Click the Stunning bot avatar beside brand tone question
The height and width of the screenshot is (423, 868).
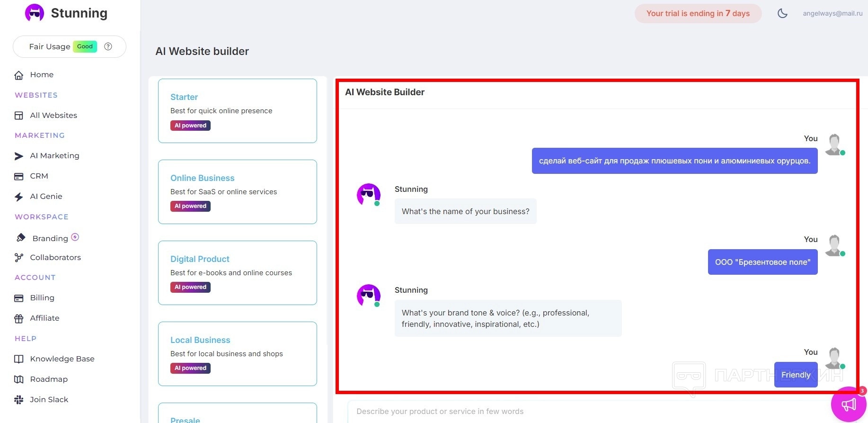point(369,296)
